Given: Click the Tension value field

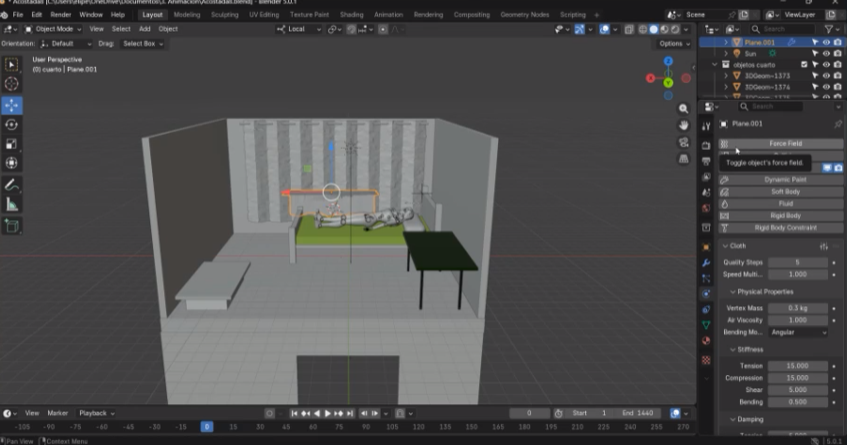Looking at the screenshot, I should [x=797, y=367].
